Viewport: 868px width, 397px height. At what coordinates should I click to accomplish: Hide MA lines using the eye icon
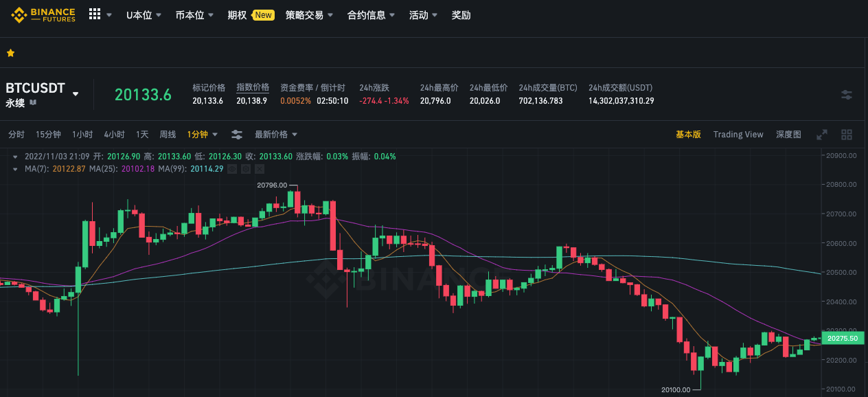click(232, 170)
